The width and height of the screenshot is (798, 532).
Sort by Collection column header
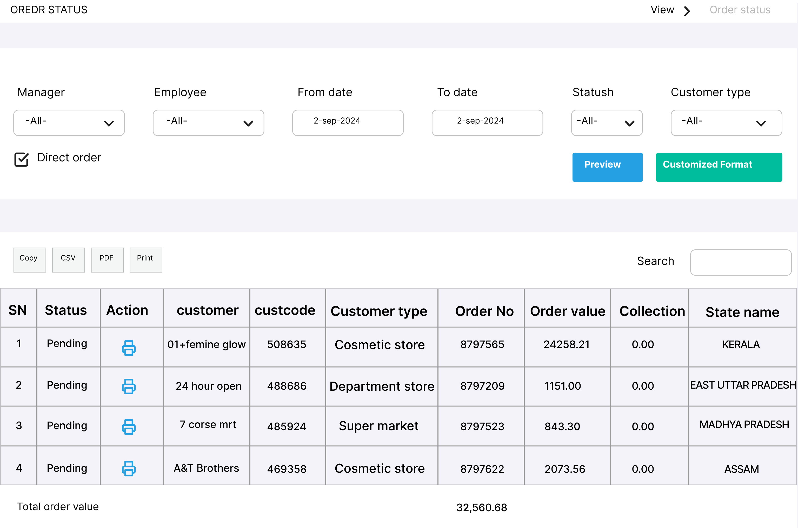[x=652, y=311]
